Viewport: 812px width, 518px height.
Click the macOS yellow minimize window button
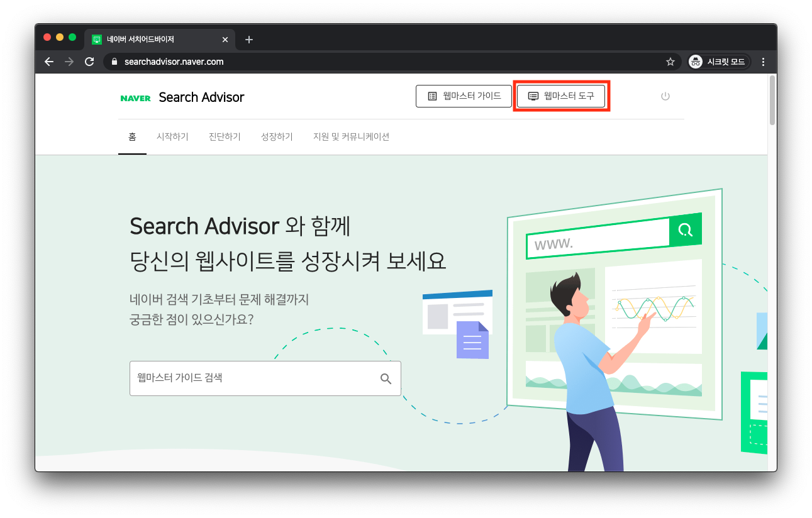tap(60, 37)
